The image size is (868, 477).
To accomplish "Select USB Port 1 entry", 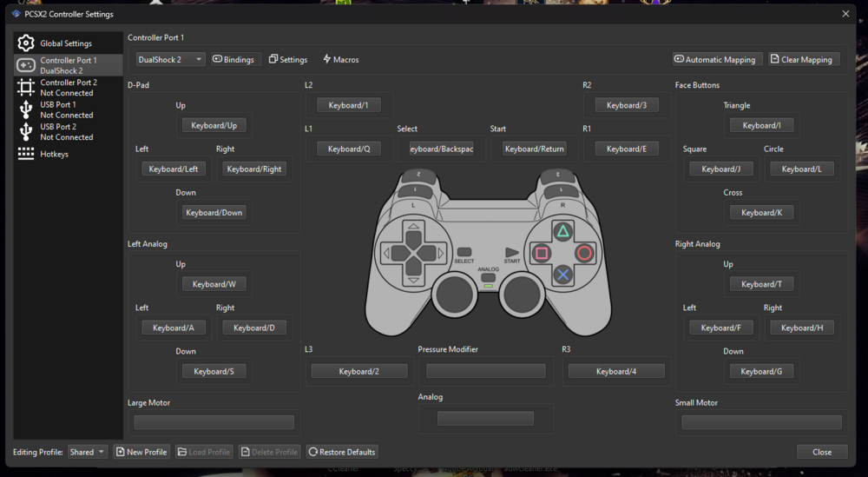I will pyautogui.click(x=66, y=109).
